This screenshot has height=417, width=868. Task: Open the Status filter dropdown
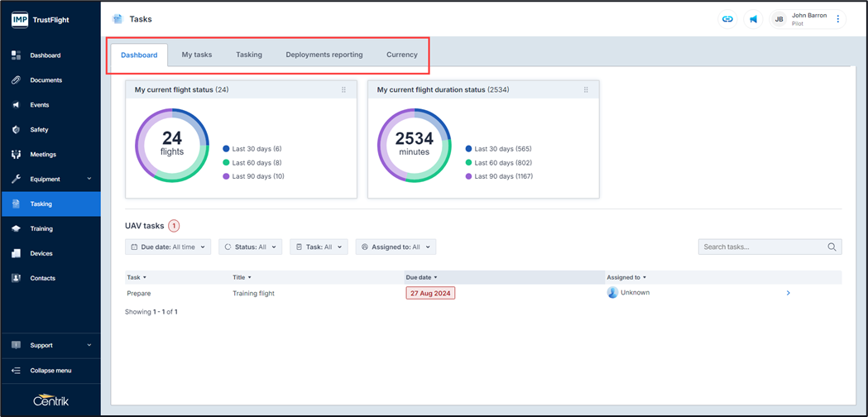coord(250,247)
